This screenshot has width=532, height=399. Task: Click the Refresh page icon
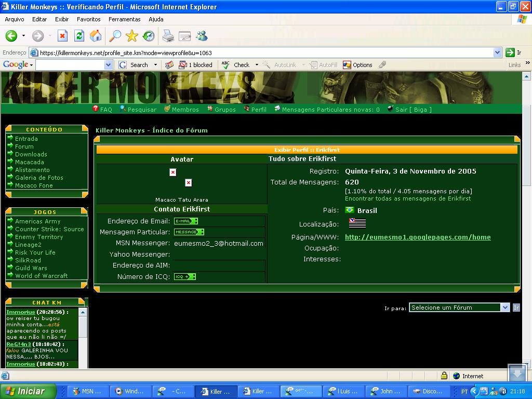click(x=79, y=36)
